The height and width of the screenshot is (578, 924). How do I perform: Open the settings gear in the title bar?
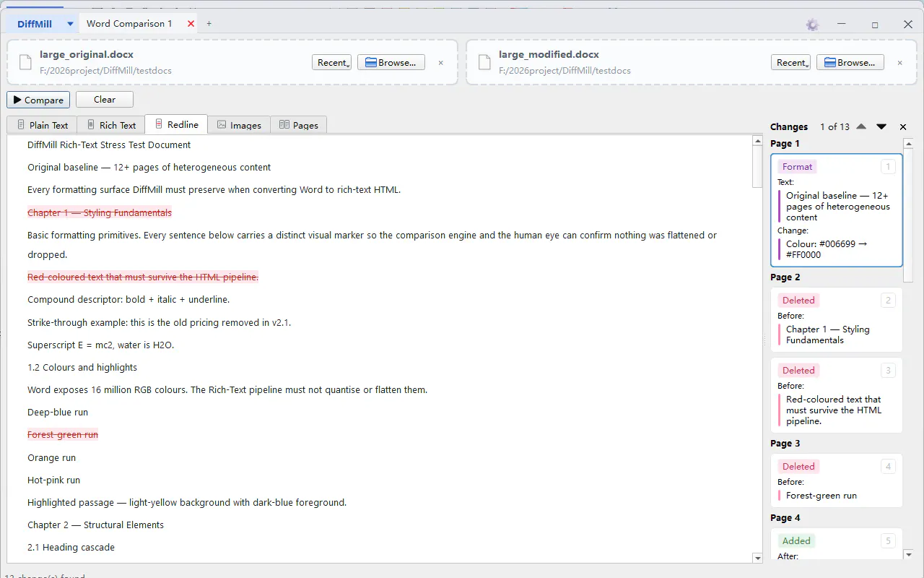[813, 25]
